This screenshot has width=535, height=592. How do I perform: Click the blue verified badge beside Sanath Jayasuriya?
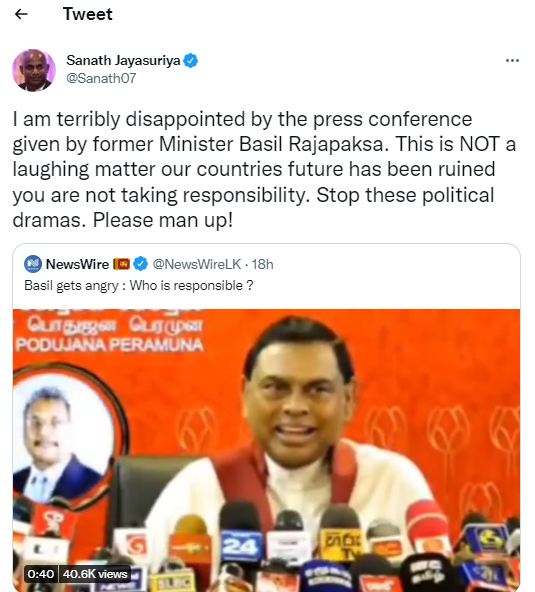(x=191, y=60)
